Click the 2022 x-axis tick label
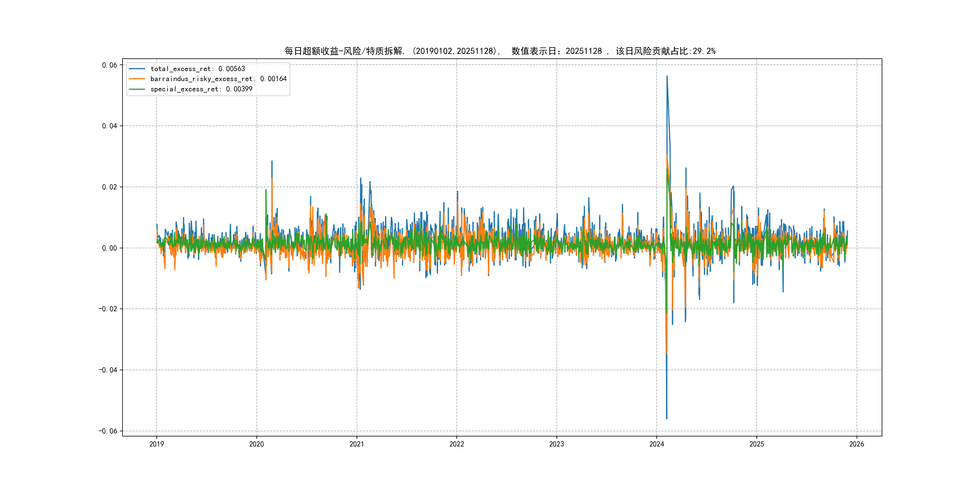Viewport: 980px width, 490px height. [x=456, y=444]
